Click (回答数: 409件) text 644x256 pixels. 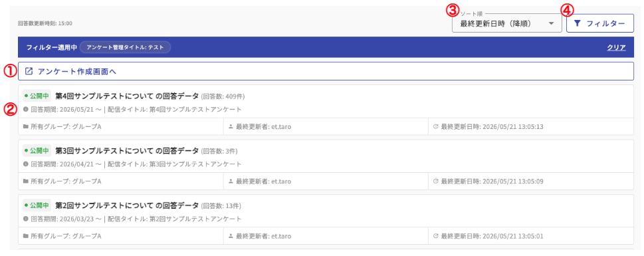pyautogui.click(x=223, y=96)
